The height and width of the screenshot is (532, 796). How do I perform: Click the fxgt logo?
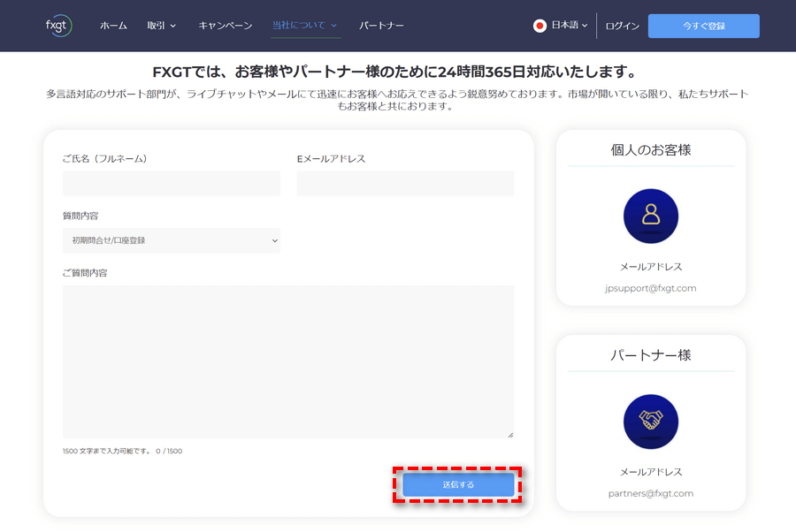pyautogui.click(x=59, y=26)
